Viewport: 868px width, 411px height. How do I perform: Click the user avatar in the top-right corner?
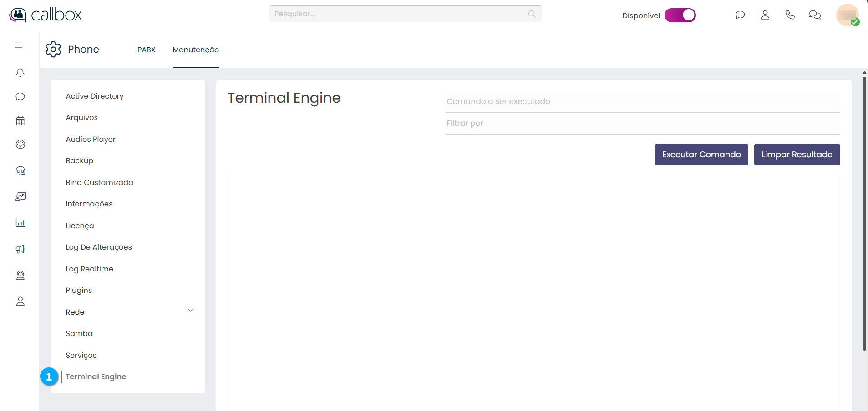point(847,15)
